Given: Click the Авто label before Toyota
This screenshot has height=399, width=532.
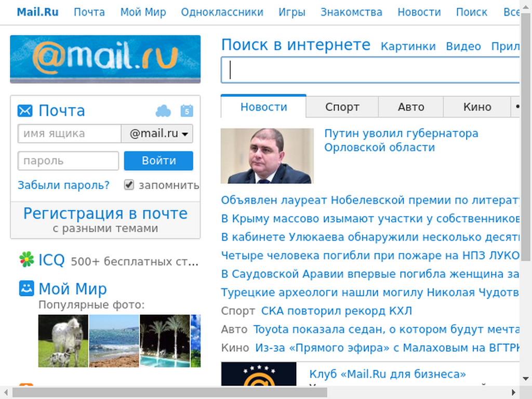Looking at the screenshot, I should click(234, 329).
